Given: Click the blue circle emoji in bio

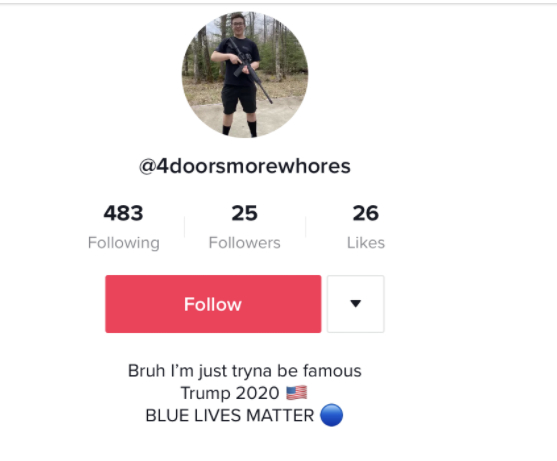Looking at the screenshot, I should pyautogui.click(x=331, y=415).
